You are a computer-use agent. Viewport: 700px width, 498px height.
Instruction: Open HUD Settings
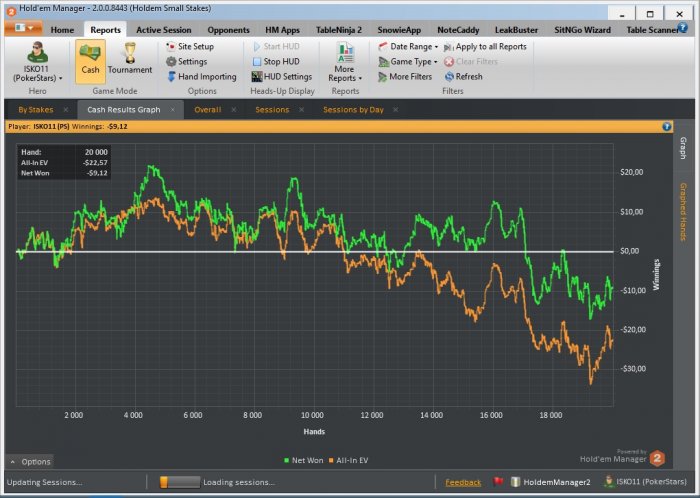point(282,77)
